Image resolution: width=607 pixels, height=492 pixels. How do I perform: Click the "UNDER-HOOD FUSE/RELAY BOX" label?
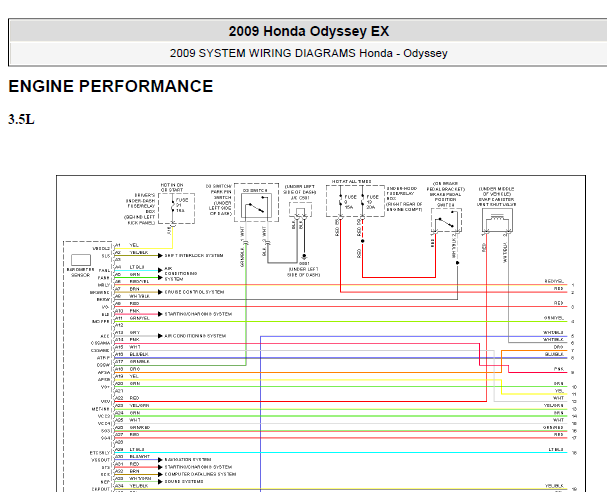[404, 199]
